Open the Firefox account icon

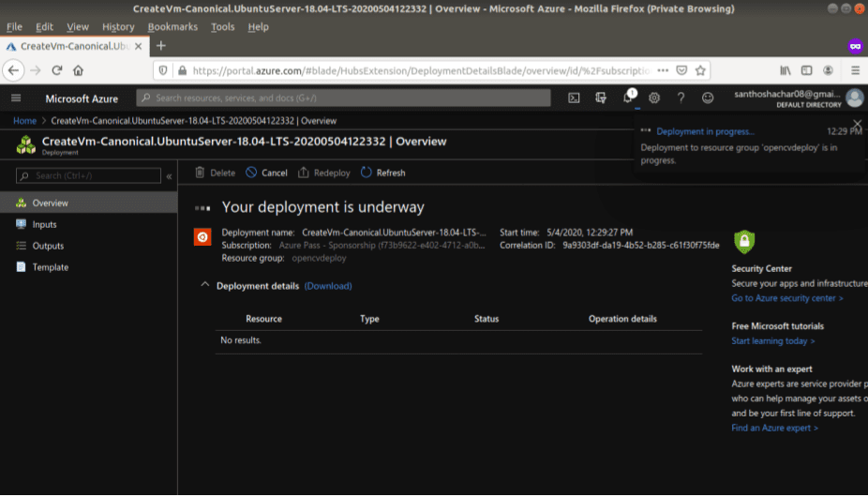pos(828,70)
